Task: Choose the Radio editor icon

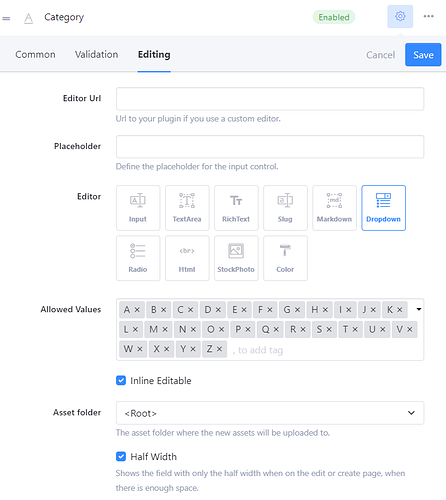Action: tap(138, 258)
